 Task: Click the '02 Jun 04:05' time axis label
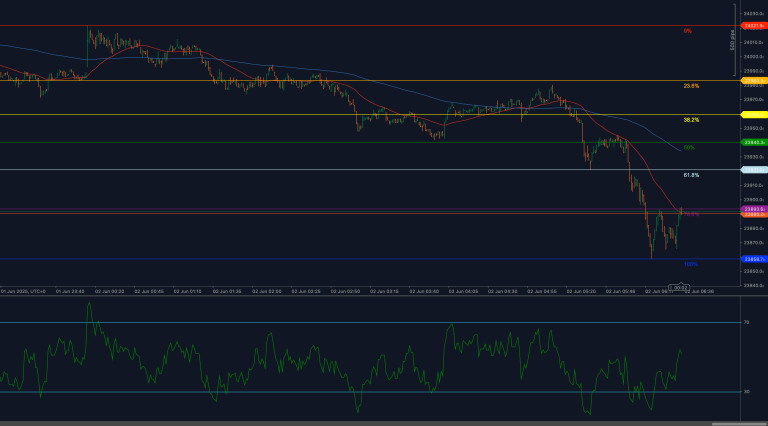(x=463, y=291)
